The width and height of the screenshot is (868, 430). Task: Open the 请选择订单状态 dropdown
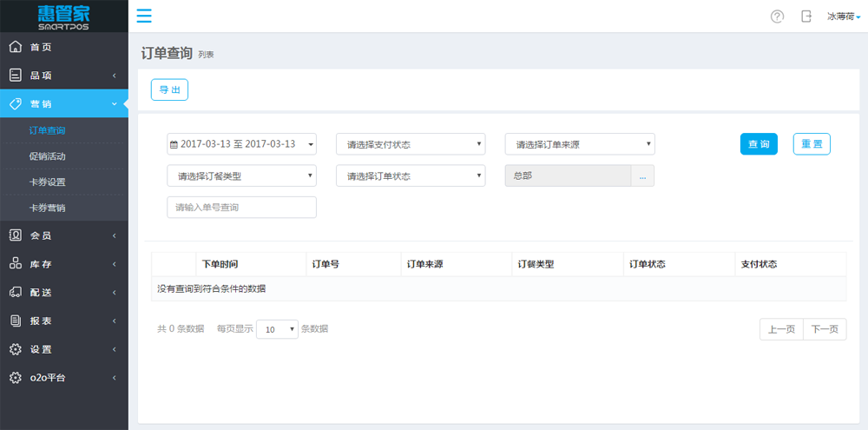click(x=411, y=175)
